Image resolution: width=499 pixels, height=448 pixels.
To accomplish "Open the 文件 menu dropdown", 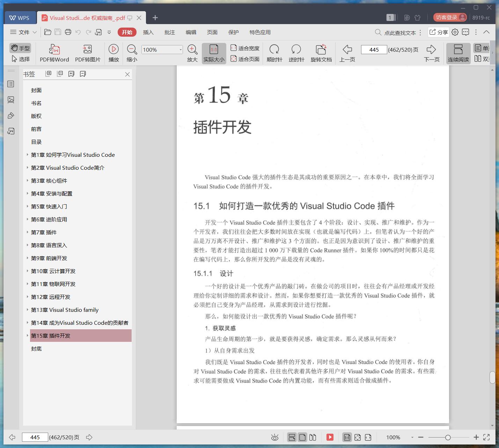I will [23, 32].
